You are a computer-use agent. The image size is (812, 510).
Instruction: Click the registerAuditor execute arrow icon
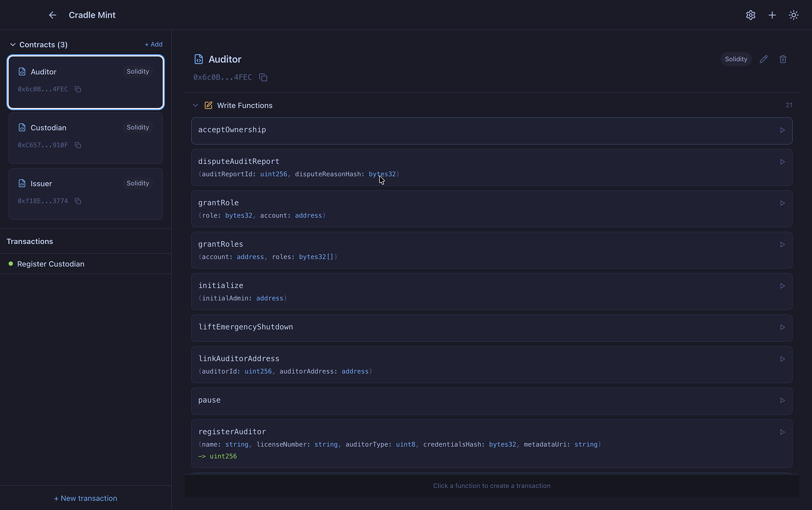point(782,432)
